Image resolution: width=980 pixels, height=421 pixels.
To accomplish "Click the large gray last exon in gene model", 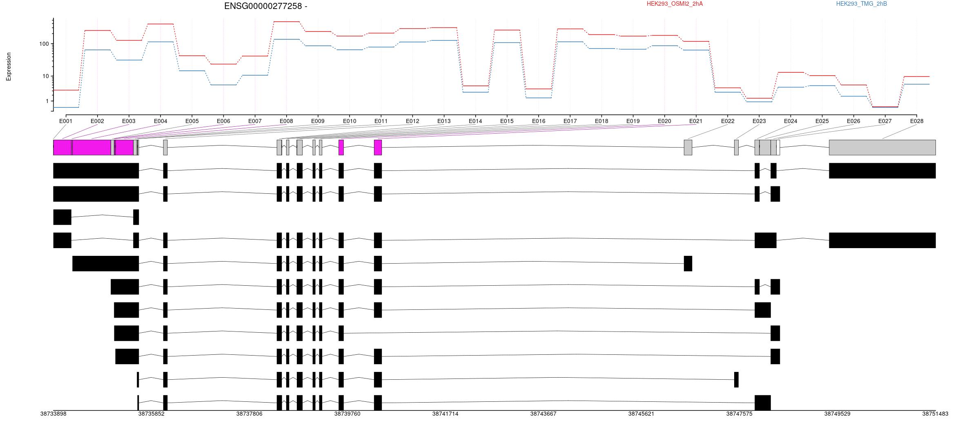I will pos(882,148).
